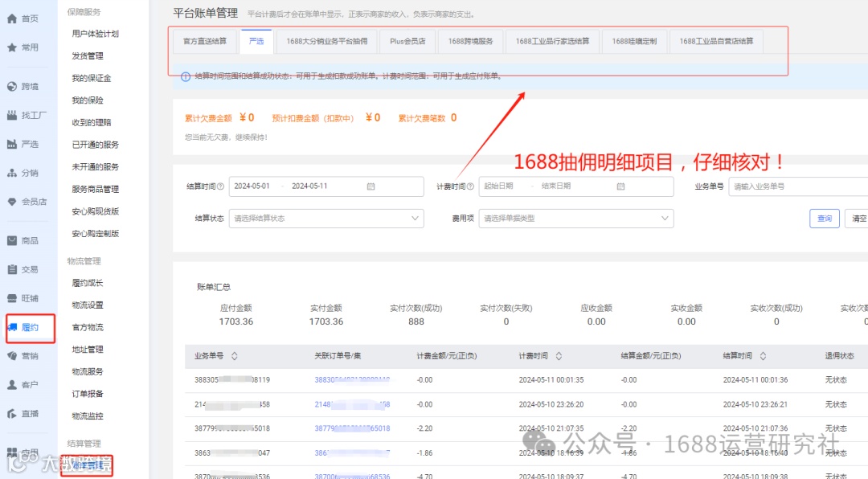This screenshot has height=479, width=868.
Task: Open the 直播 live-stream sidebar item
Action: click(x=23, y=414)
